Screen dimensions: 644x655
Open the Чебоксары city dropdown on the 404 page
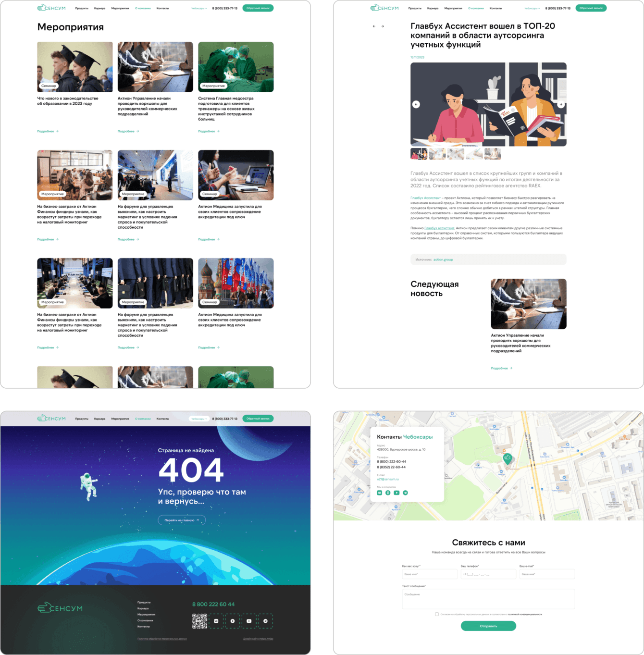click(199, 419)
